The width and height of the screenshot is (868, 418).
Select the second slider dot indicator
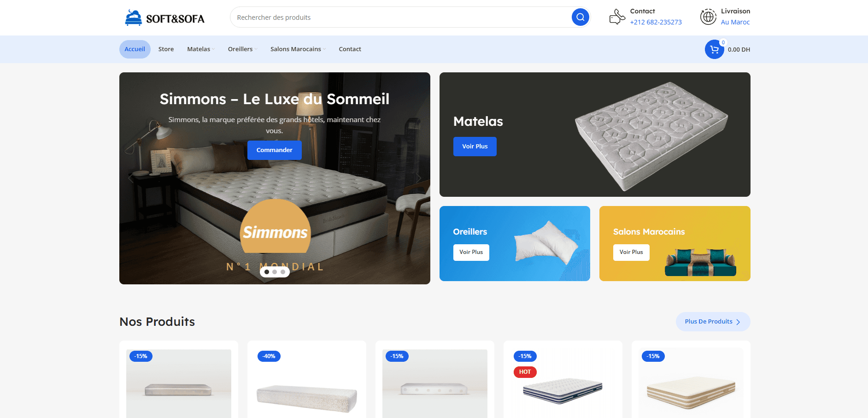click(275, 272)
